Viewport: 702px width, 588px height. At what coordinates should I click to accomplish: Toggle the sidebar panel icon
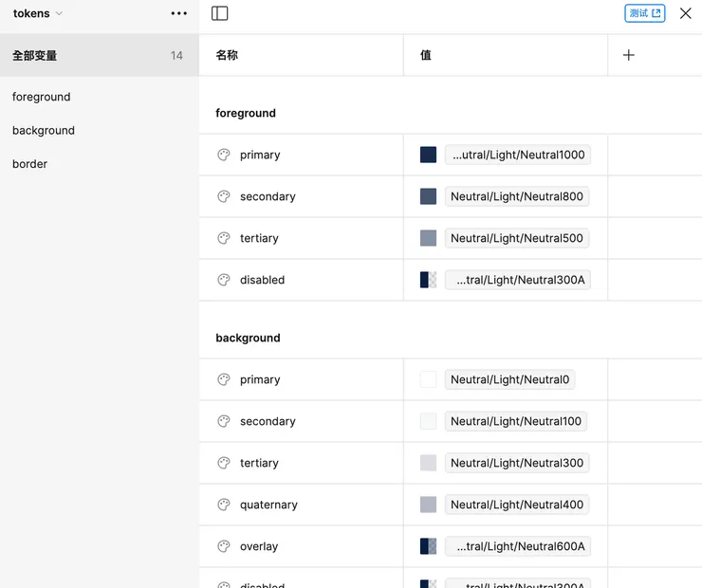coord(220,13)
